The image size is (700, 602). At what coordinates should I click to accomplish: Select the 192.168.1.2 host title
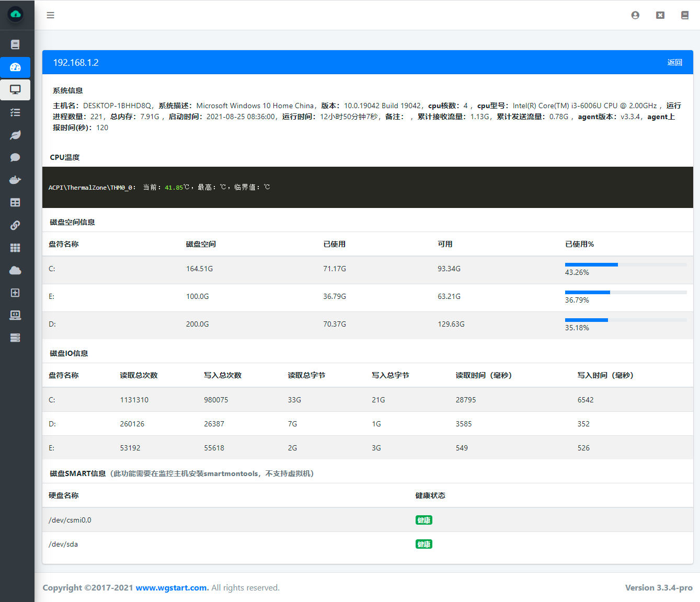(x=76, y=62)
